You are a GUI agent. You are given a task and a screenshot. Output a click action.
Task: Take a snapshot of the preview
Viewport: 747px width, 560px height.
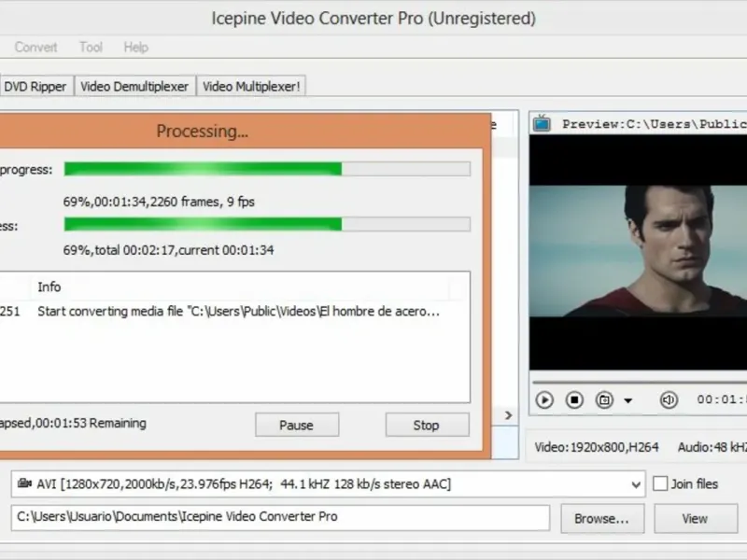coord(604,400)
